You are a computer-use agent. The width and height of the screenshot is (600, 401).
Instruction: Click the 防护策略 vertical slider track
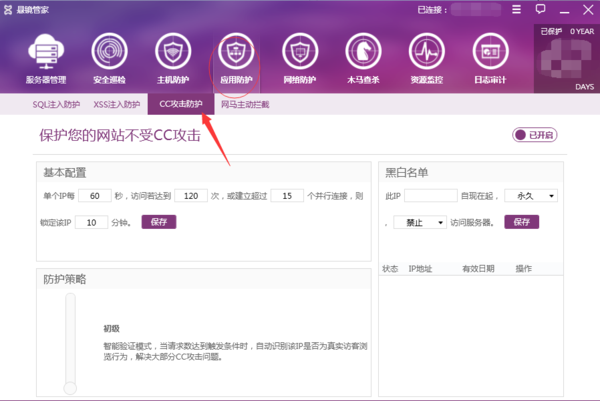tap(70, 339)
